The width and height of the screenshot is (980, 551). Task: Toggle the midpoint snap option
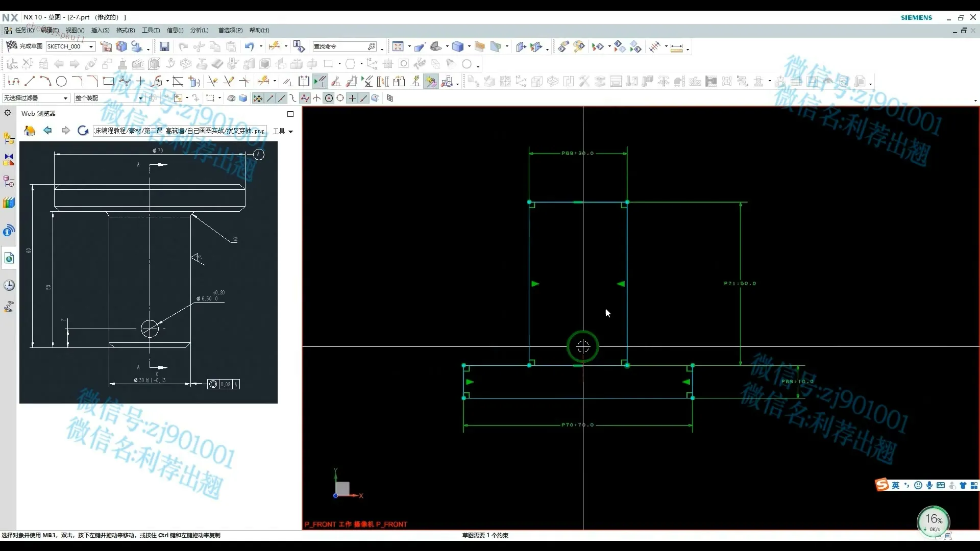(x=281, y=98)
